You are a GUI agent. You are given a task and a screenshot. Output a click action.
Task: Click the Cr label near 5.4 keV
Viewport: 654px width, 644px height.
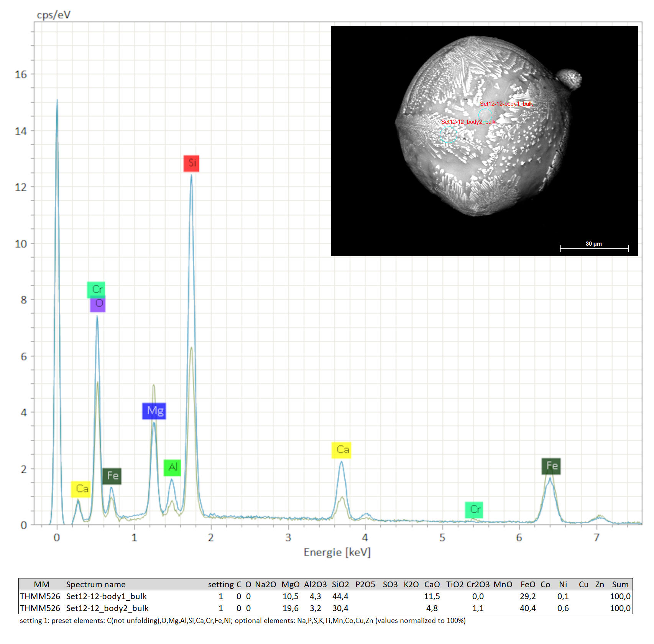(x=474, y=510)
